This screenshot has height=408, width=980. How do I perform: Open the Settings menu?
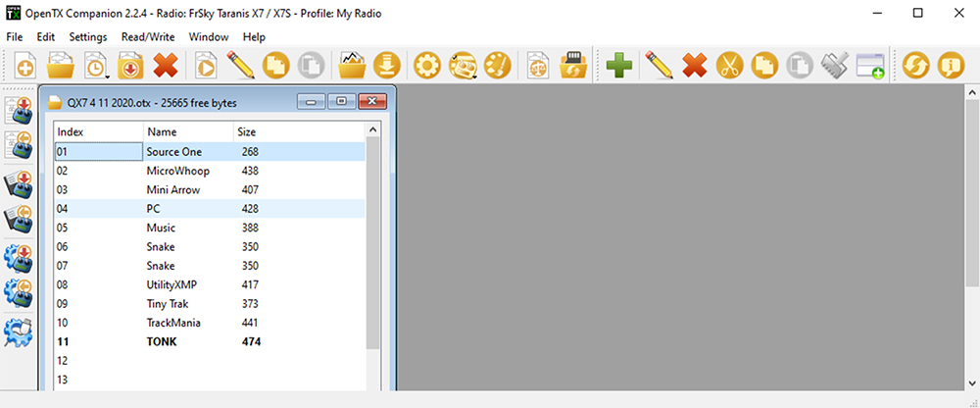click(x=88, y=37)
